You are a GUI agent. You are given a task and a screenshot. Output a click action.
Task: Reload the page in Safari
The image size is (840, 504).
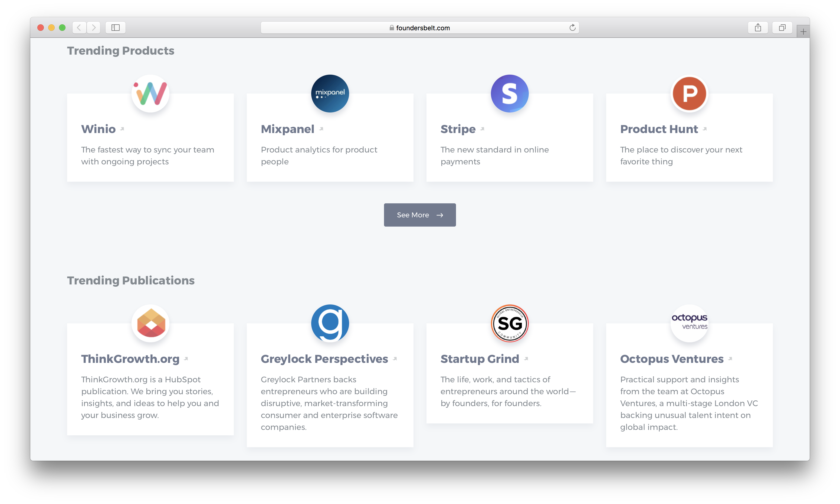point(572,28)
